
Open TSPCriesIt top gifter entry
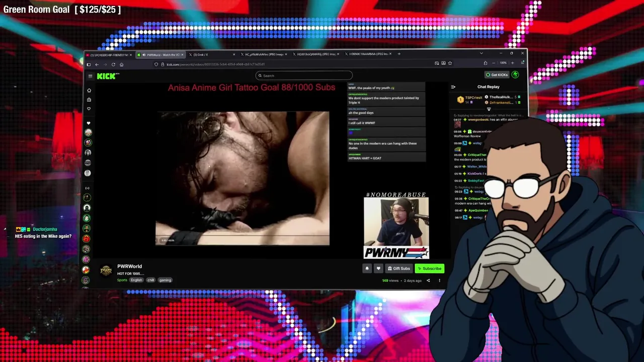[x=470, y=100]
